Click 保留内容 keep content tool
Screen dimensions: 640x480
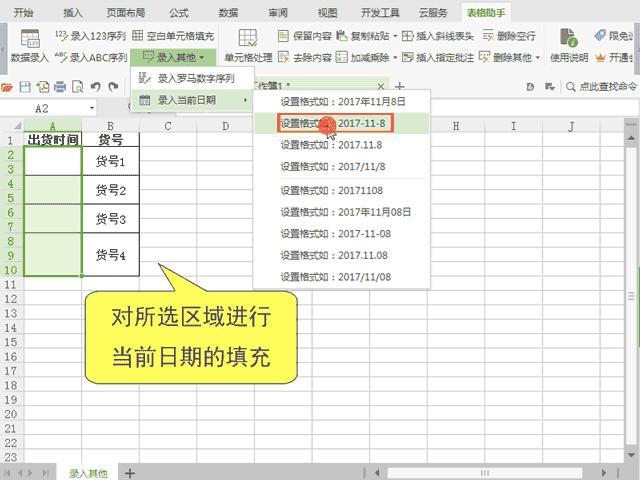coord(304,36)
